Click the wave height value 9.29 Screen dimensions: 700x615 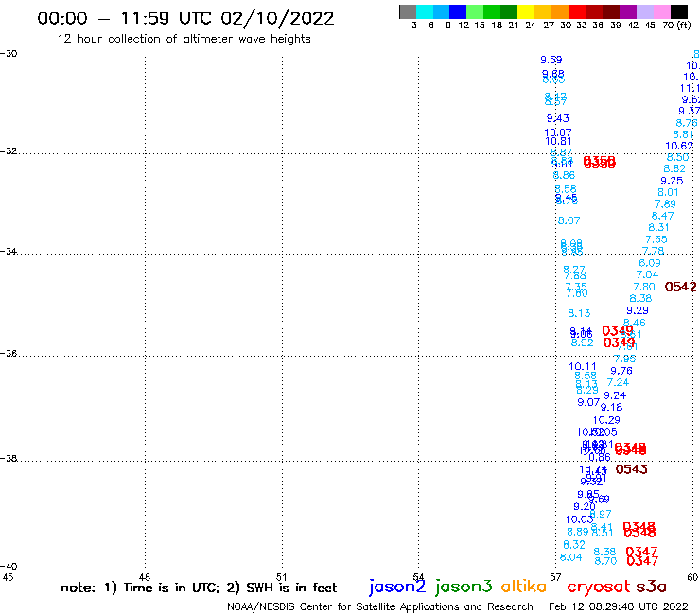[x=637, y=311]
